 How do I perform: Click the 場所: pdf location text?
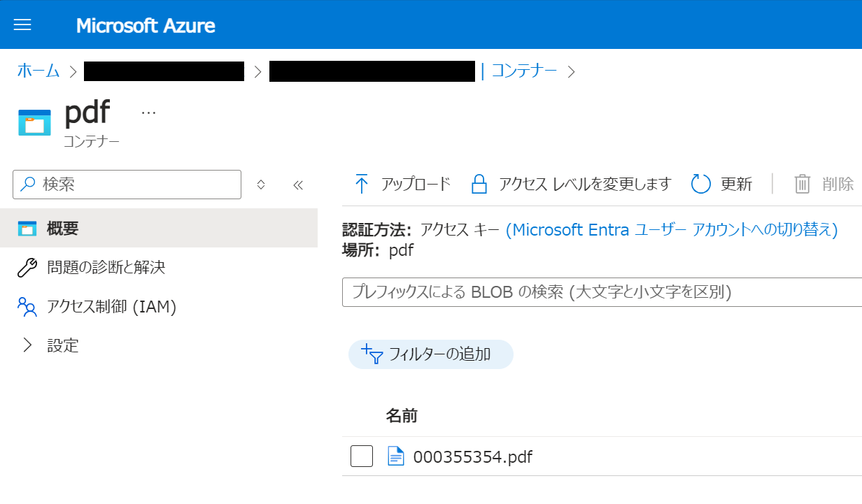tap(378, 250)
